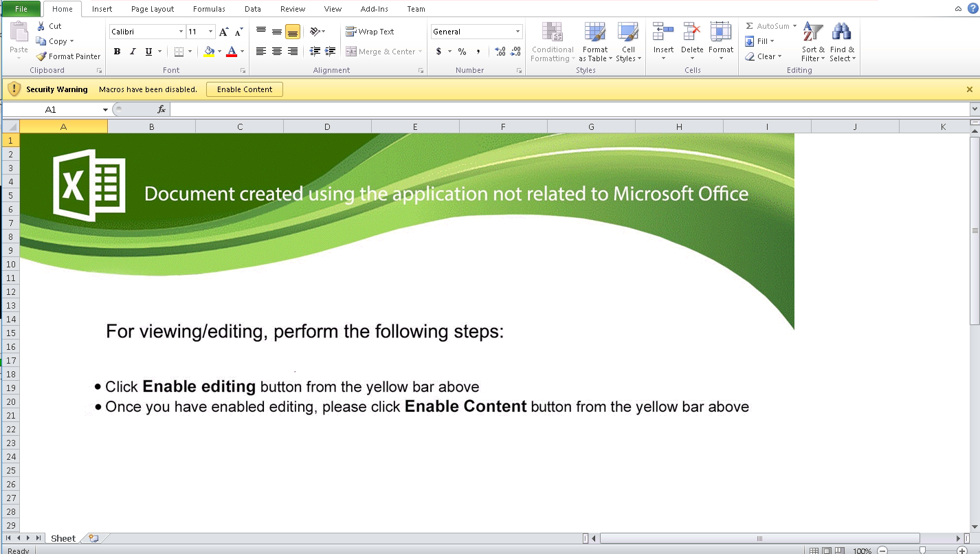Screen dimensions: 980x554
Task: Click the Paste button
Action: [19, 41]
